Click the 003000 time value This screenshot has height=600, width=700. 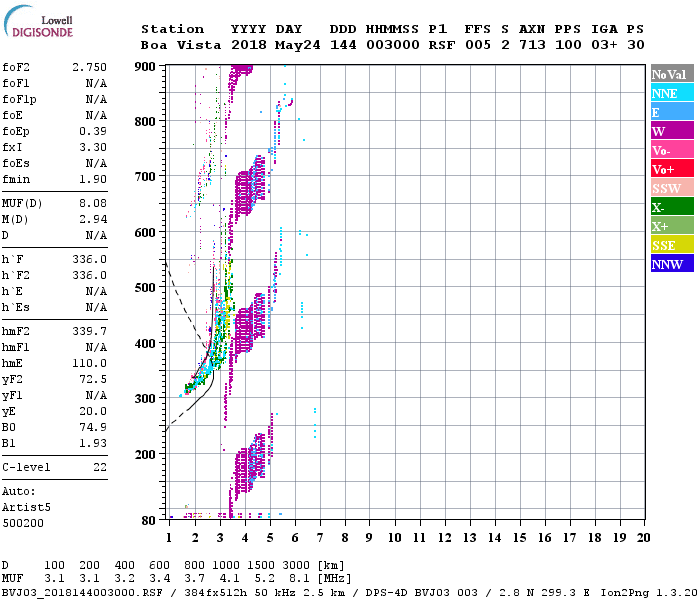coord(393,45)
